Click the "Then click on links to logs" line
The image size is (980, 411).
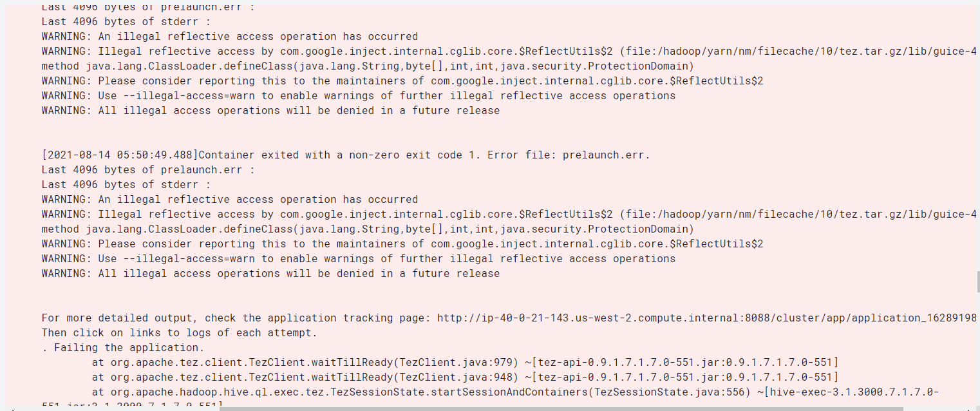pos(179,332)
